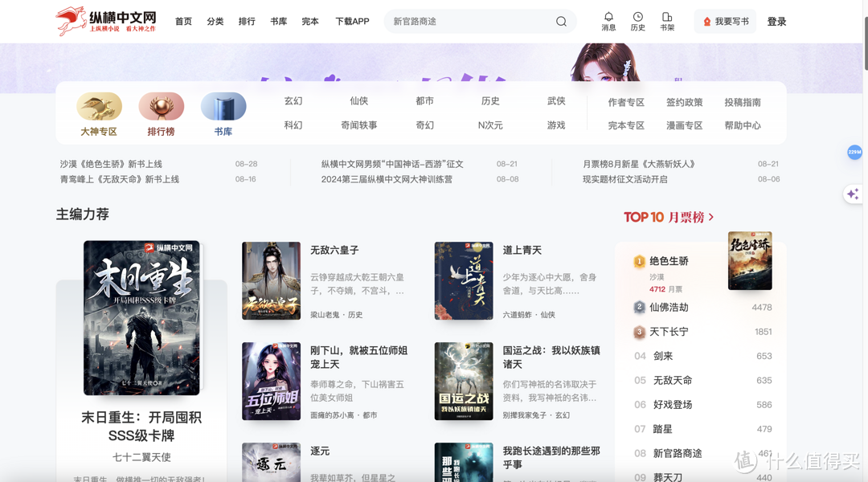
Task: Open the 国运之战 book cover
Action: click(464, 382)
